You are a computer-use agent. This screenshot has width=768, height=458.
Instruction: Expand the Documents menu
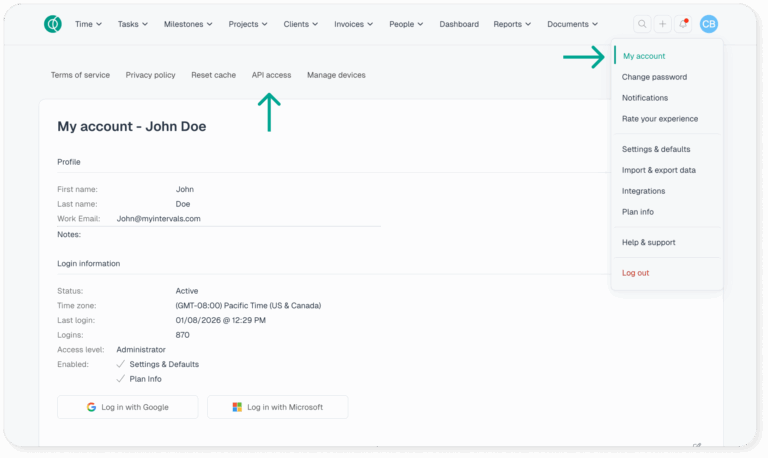tap(572, 24)
